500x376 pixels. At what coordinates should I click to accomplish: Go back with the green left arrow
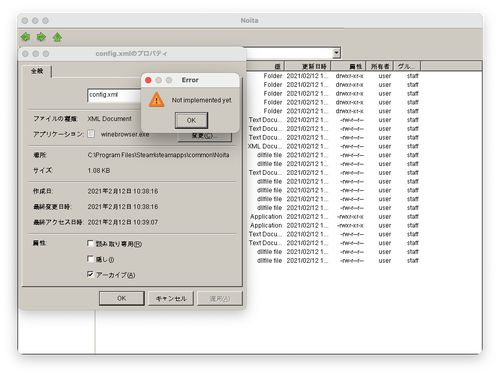tap(25, 37)
